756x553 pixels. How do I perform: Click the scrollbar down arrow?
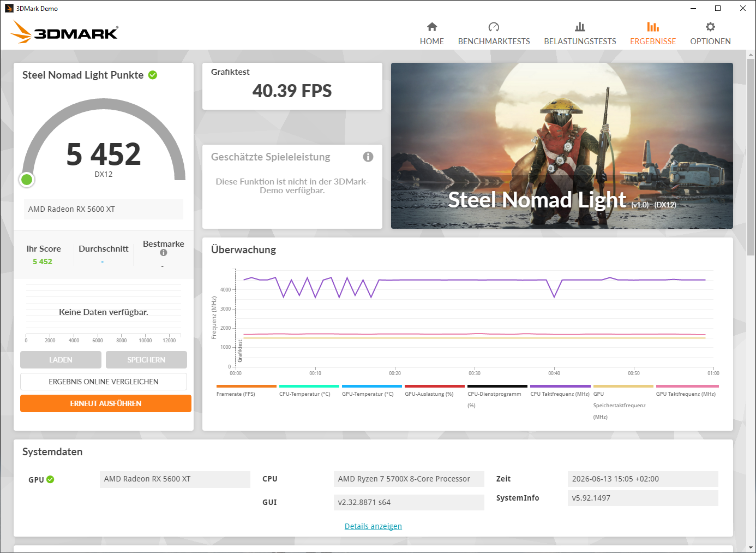pos(751,547)
